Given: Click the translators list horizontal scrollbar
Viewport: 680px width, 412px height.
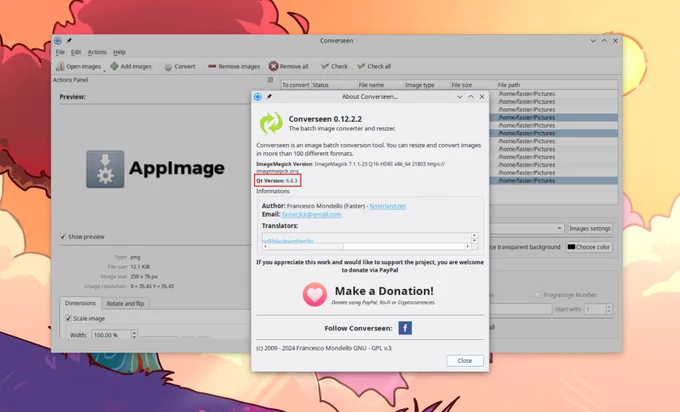Looking at the screenshot, I should pos(366,246).
